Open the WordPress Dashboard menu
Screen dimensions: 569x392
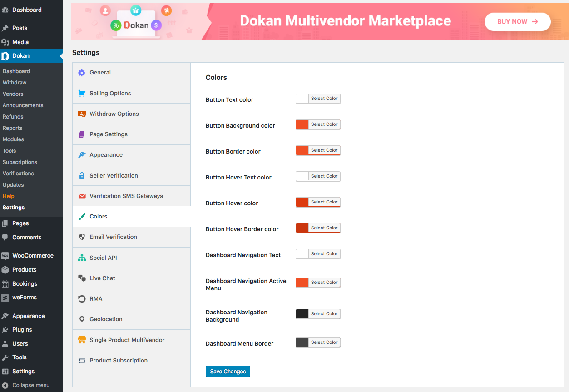(x=31, y=10)
